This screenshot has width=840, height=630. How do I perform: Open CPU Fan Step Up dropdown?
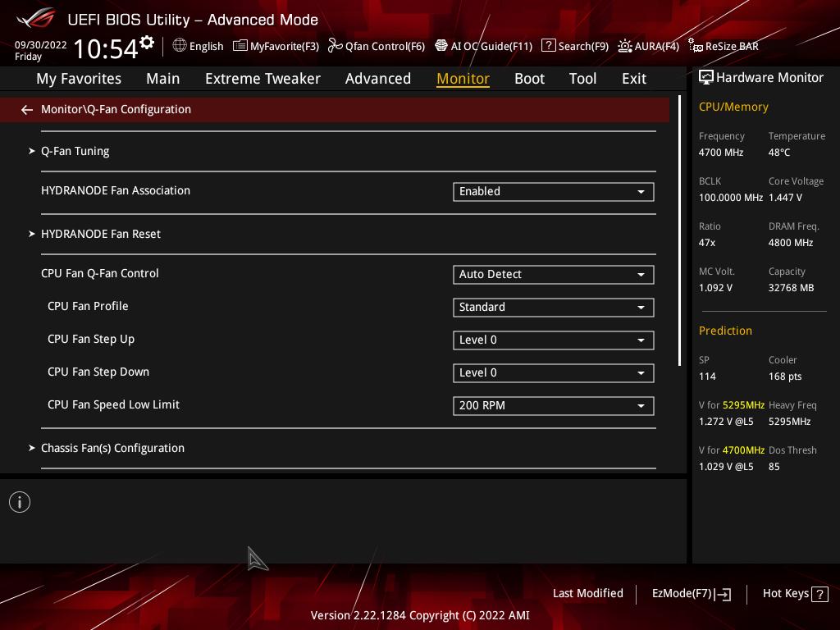(554, 340)
